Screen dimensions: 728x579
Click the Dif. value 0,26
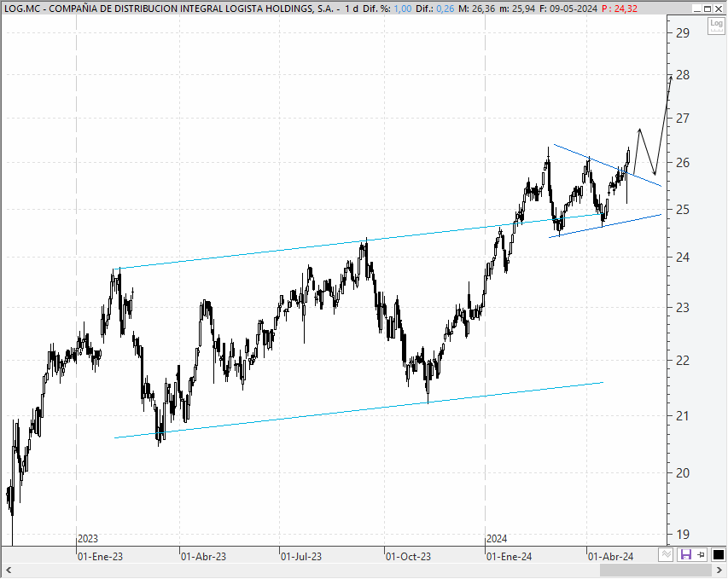pyautogui.click(x=446, y=9)
